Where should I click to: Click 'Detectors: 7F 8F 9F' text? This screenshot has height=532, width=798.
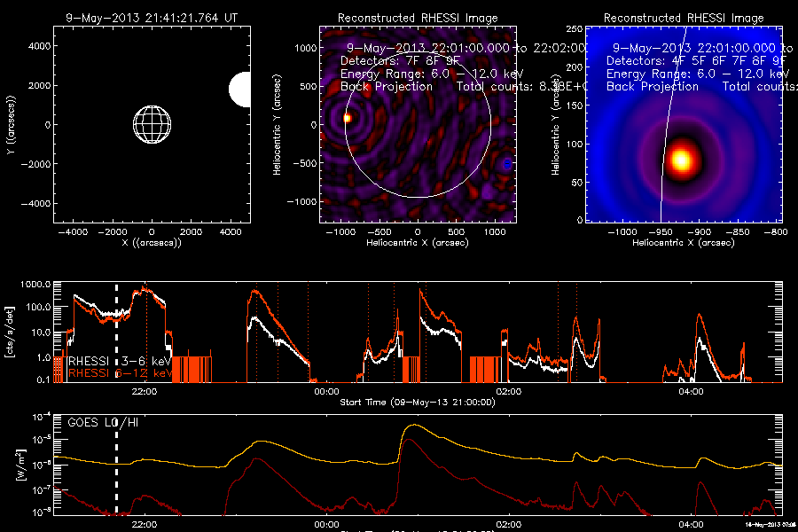(400, 60)
